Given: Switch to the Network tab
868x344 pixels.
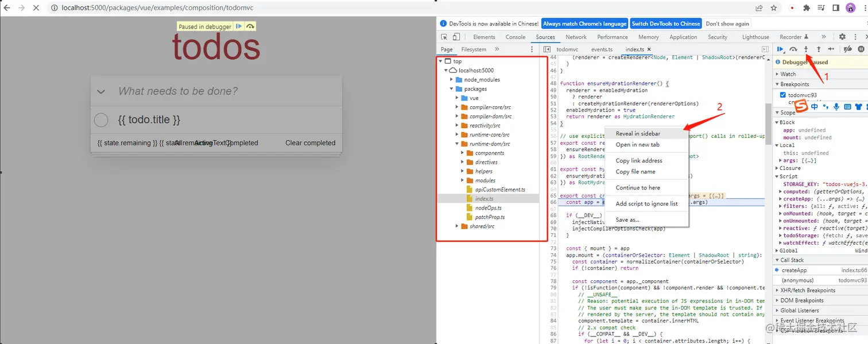Looking at the screenshot, I should 576,37.
